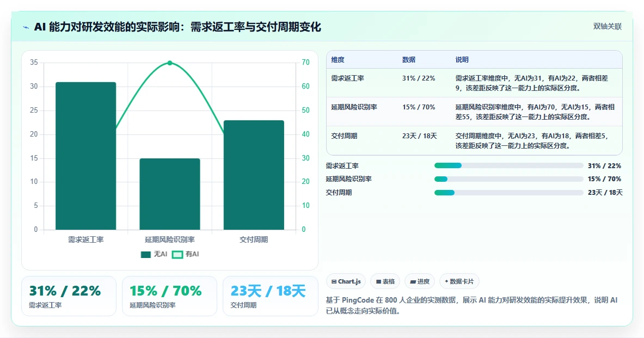
Task: Click the PingCode description paragraph
Action: pos(471,305)
